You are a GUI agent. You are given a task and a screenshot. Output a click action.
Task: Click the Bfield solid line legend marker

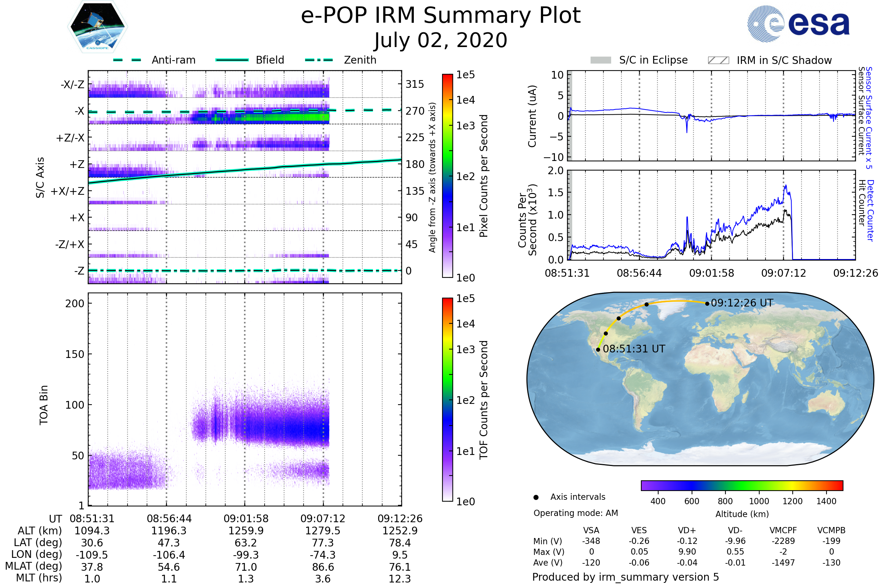232,60
